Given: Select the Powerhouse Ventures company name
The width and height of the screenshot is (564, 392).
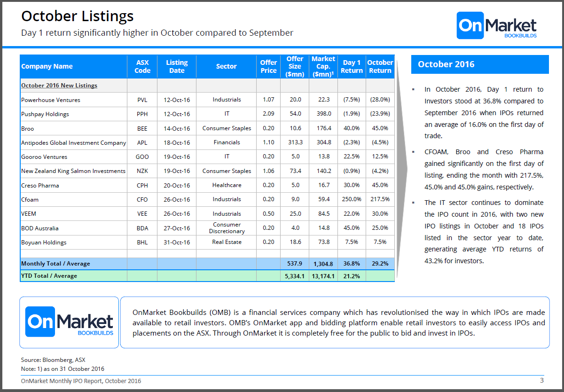Looking at the screenshot, I should click(x=51, y=100).
